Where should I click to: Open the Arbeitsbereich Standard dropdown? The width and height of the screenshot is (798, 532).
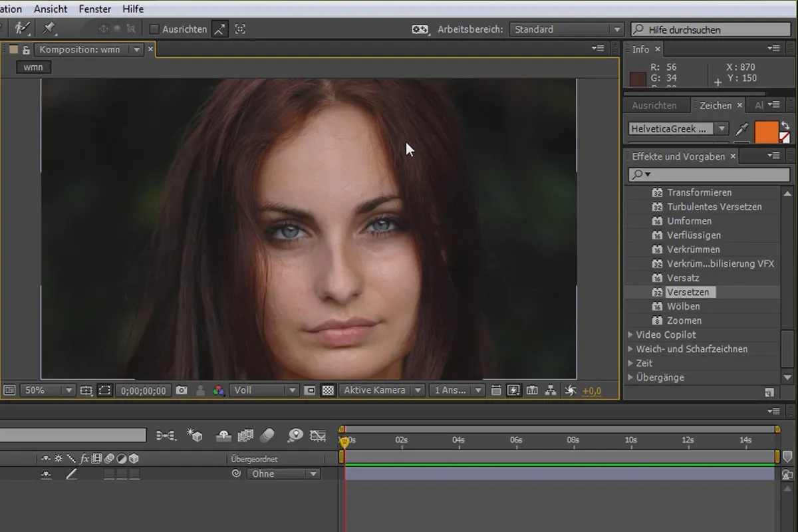pyautogui.click(x=566, y=29)
